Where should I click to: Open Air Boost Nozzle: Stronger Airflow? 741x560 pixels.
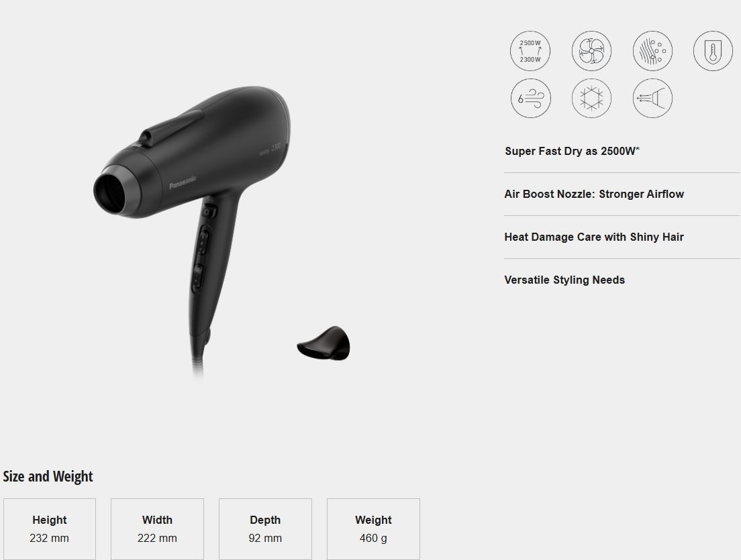coord(622,194)
